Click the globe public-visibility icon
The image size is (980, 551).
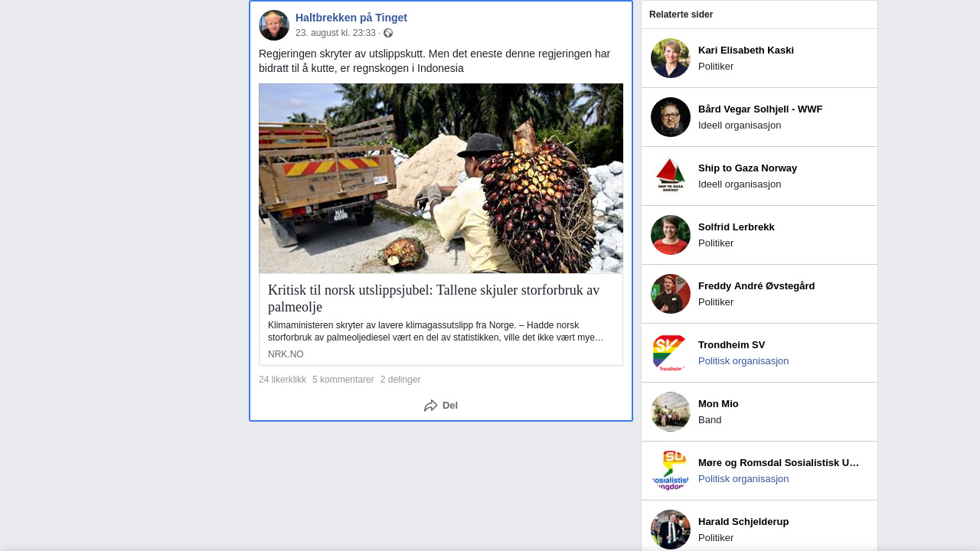pyautogui.click(x=388, y=33)
